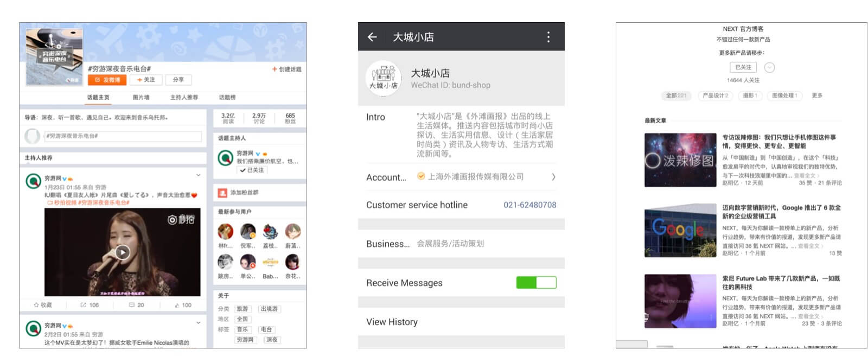Click the 分享 share button
Image resolution: width=868 pixels, height=356 pixels.
tap(178, 80)
